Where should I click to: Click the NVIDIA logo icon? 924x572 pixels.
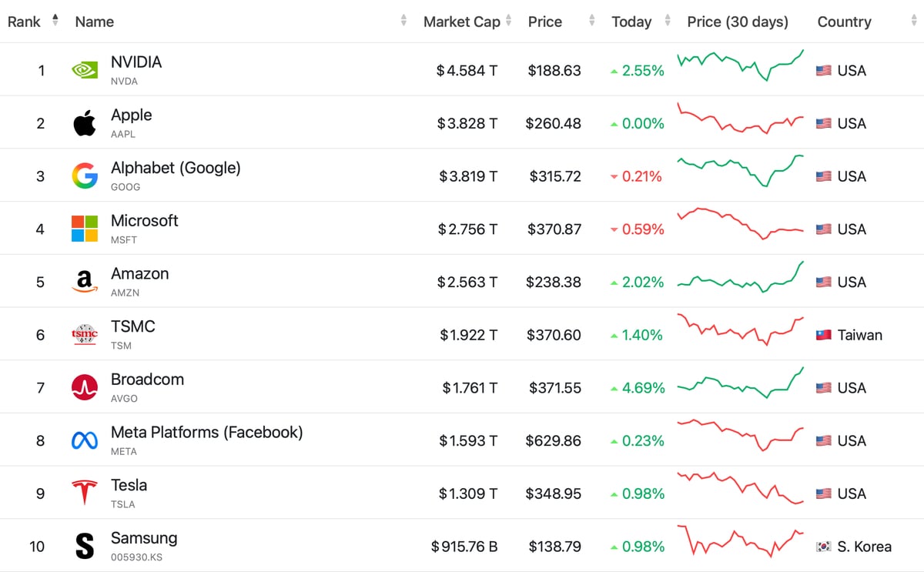pyautogui.click(x=84, y=69)
